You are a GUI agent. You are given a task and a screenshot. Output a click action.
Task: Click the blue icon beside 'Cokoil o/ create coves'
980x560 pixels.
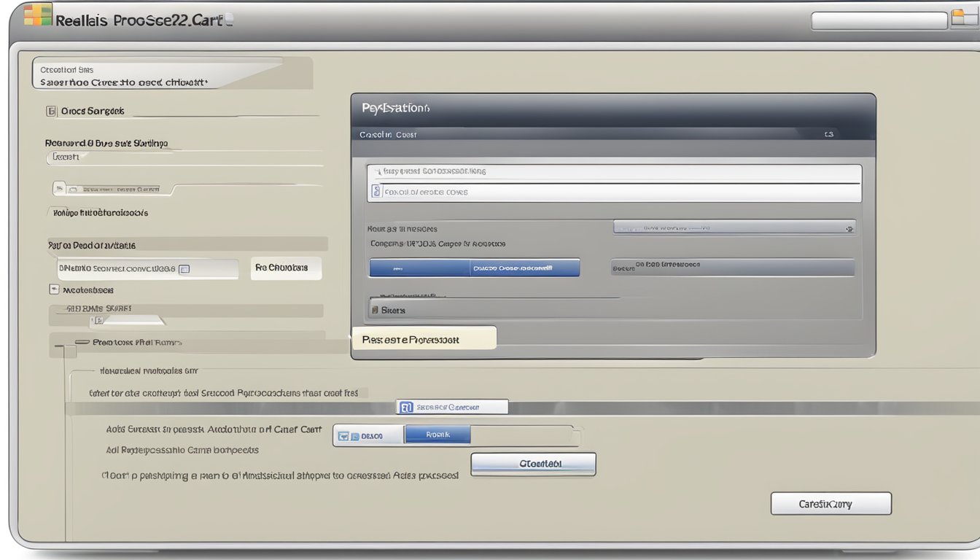tap(376, 192)
